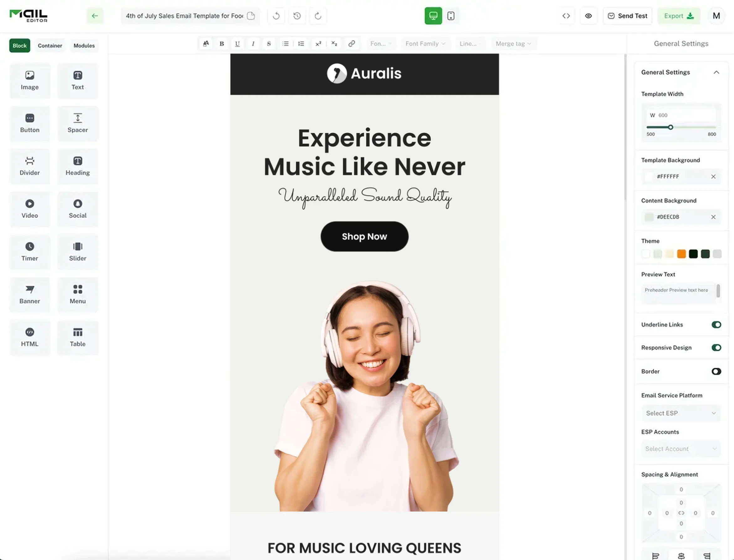Apply italic formatting

(x=253, y=44)
